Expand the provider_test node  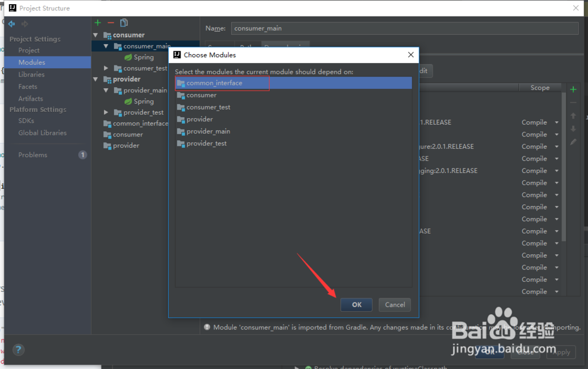pos(106,112)
